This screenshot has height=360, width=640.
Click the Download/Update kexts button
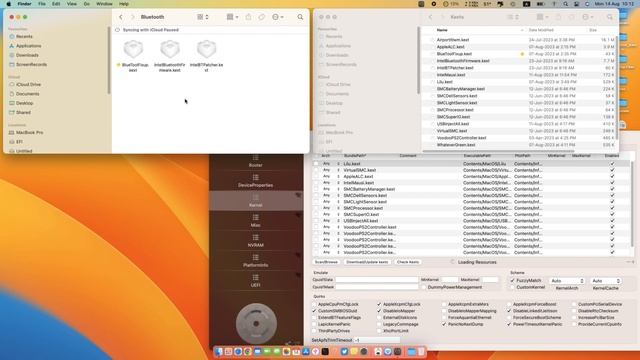click(367, 262)
